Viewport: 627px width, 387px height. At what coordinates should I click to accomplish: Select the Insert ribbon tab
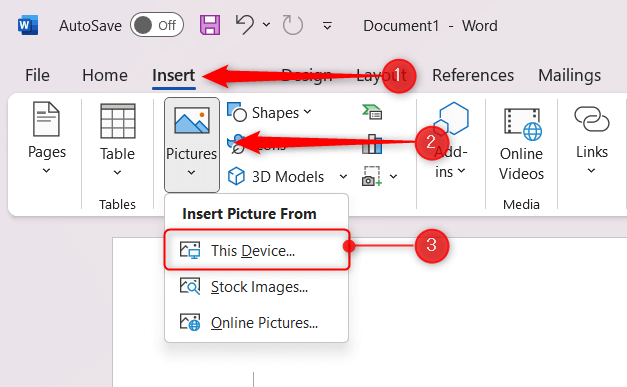(174, 75)
